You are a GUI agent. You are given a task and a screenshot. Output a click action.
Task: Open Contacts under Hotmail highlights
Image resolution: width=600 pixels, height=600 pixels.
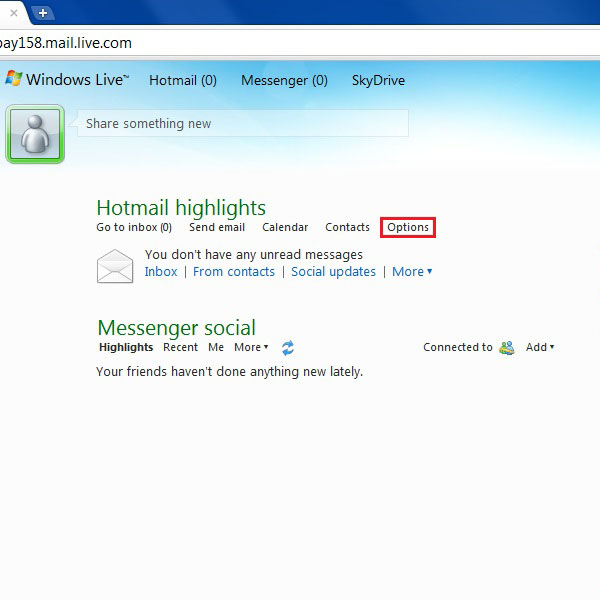tap(347, 227)
